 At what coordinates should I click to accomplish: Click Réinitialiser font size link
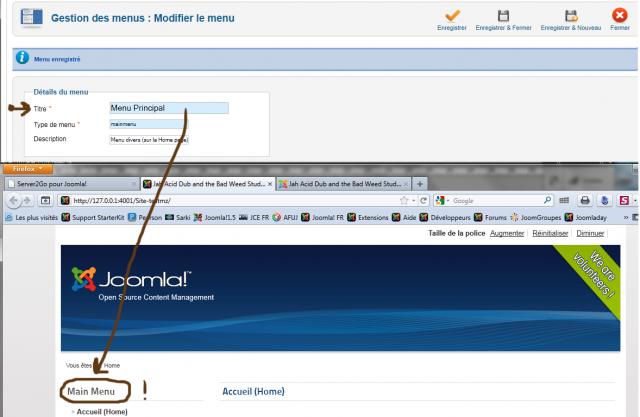point(550,233)
